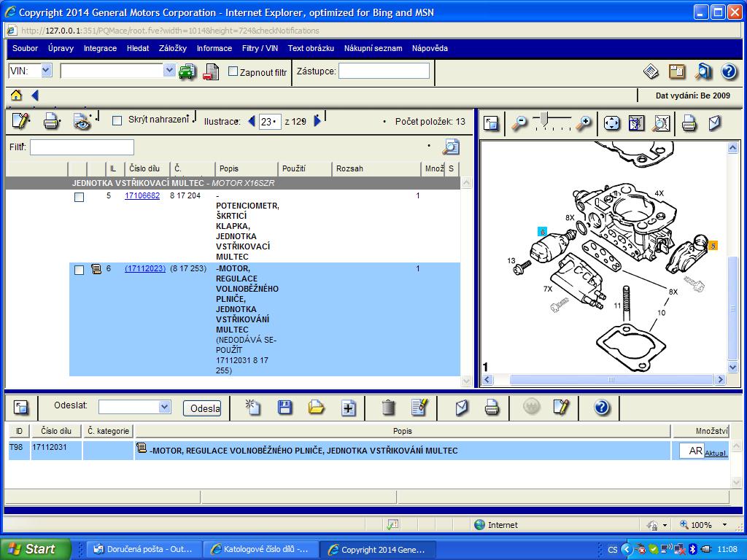Check the box for part 17106682
The image size is (747, 560).
tap(79, 198)
